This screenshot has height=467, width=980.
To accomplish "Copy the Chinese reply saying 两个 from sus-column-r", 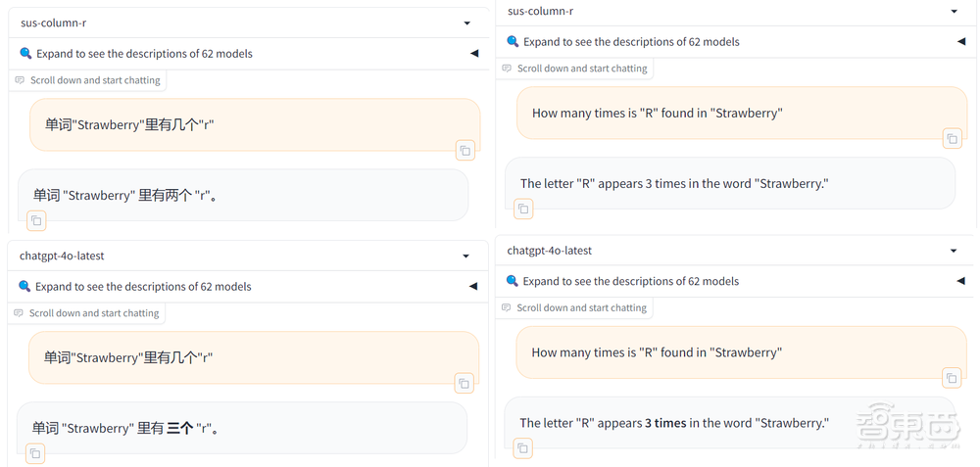I will click(36, 220).
